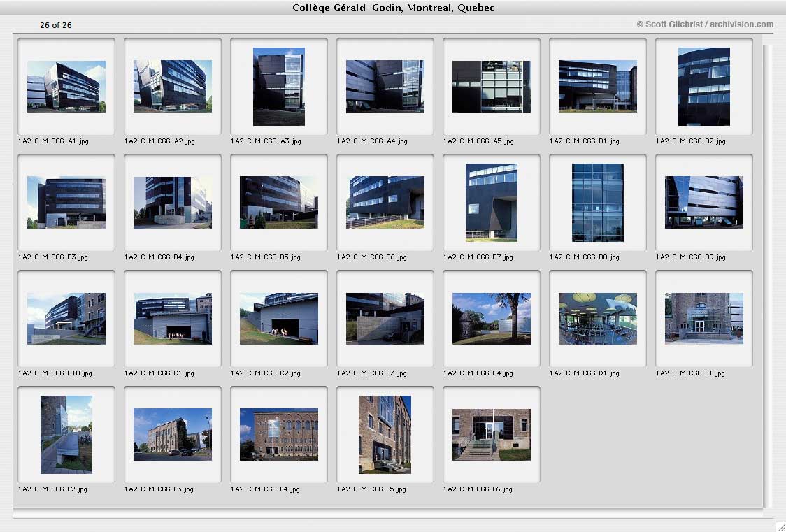Open the slide thumbnail for CGG-B10.jpg
The width and height of the screenshot is (786, 532).
pos(66,319)
